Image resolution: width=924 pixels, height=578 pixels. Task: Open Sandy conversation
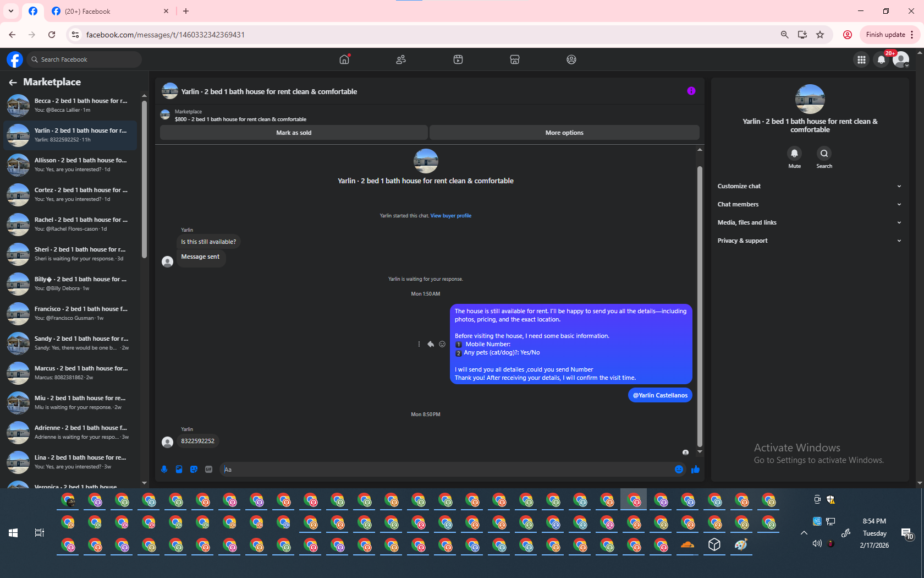tap(70, 343)
